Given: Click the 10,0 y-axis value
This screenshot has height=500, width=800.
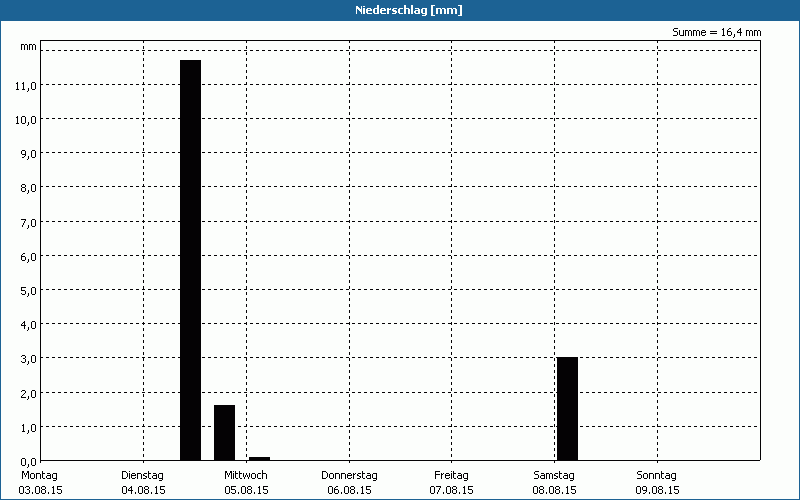Looking at the screenshot, I should [26, 120].
